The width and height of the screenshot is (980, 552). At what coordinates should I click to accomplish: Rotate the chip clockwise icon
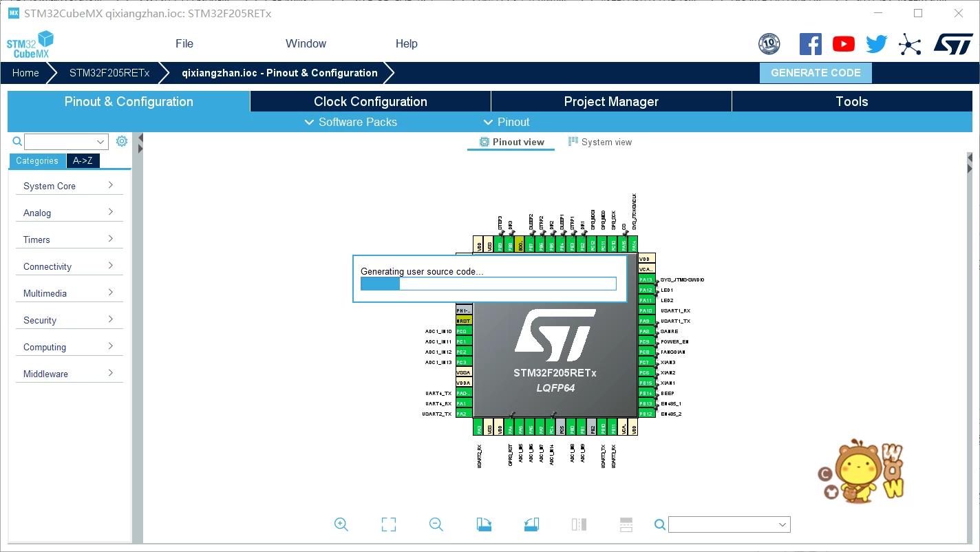(484, 524)
